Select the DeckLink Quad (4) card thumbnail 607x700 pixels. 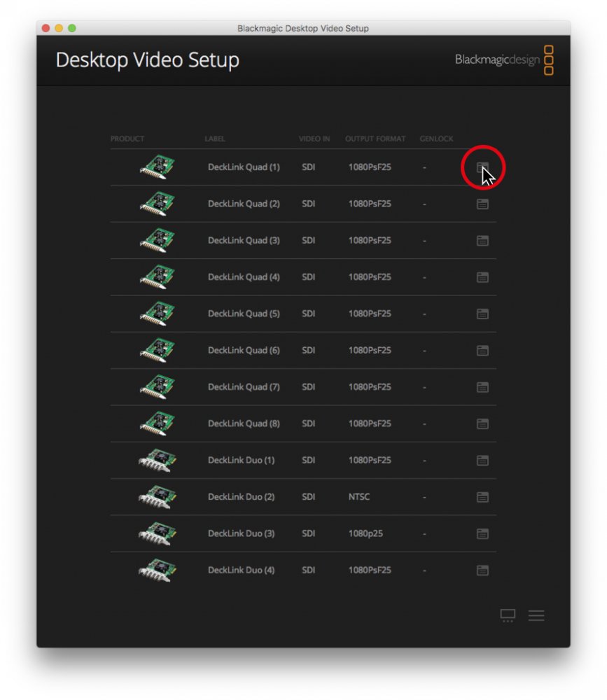pyautogui.click(x=158, y=276)
